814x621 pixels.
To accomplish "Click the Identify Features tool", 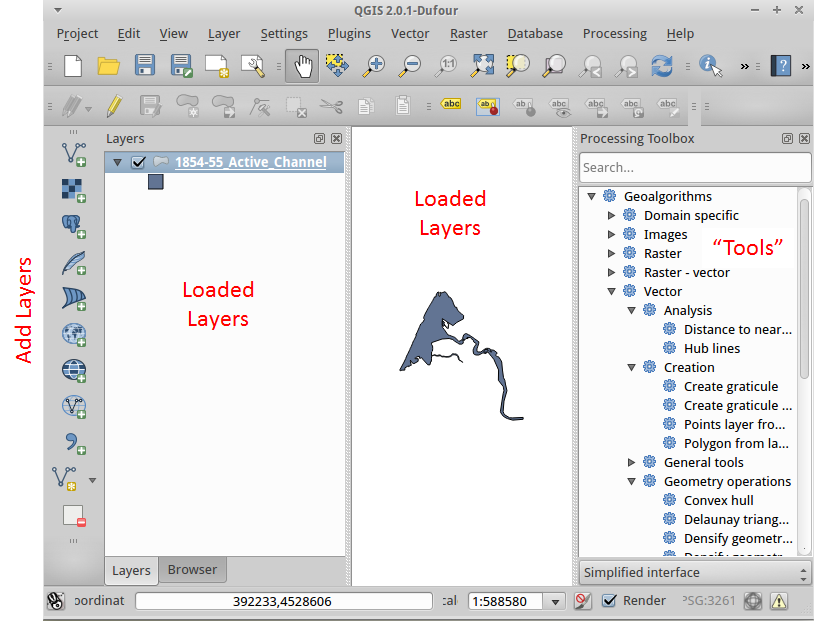I will click(711, 66).
